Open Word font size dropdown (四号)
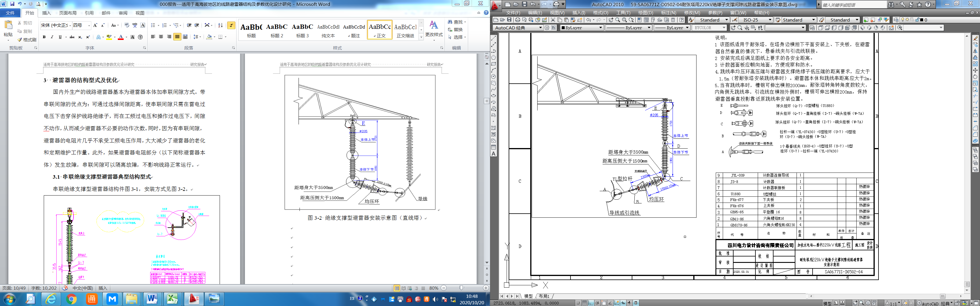Screen dimensions: 980x306 [x=89, y=25]
